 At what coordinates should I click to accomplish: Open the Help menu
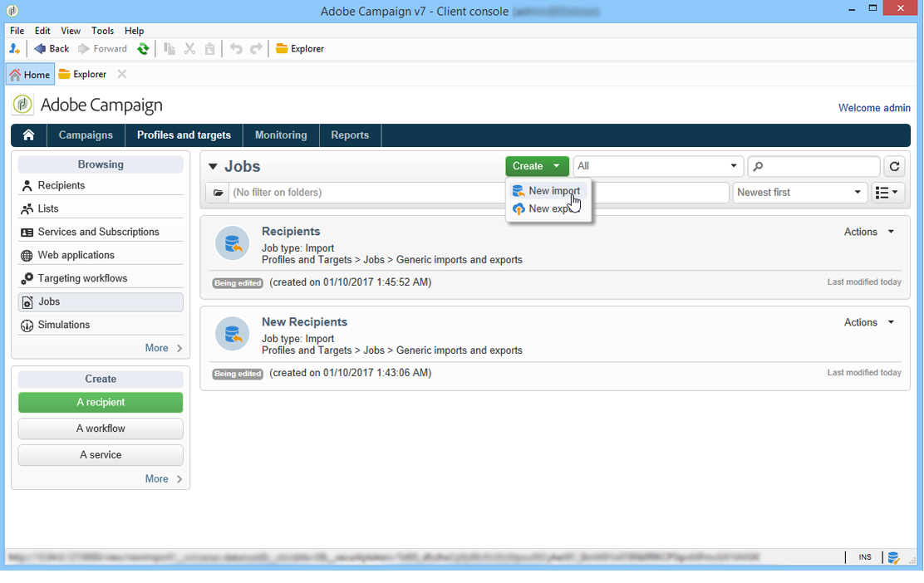click(135, 31)
